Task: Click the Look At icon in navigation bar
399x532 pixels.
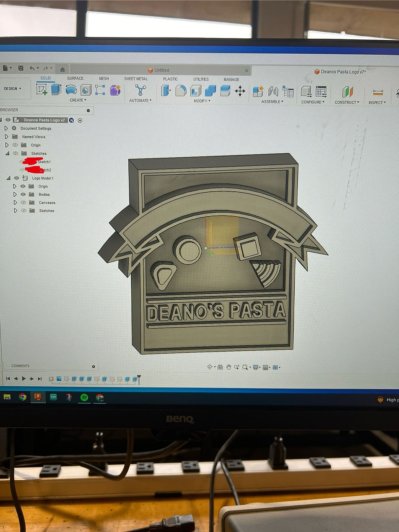Action: (x=220, y=367)
